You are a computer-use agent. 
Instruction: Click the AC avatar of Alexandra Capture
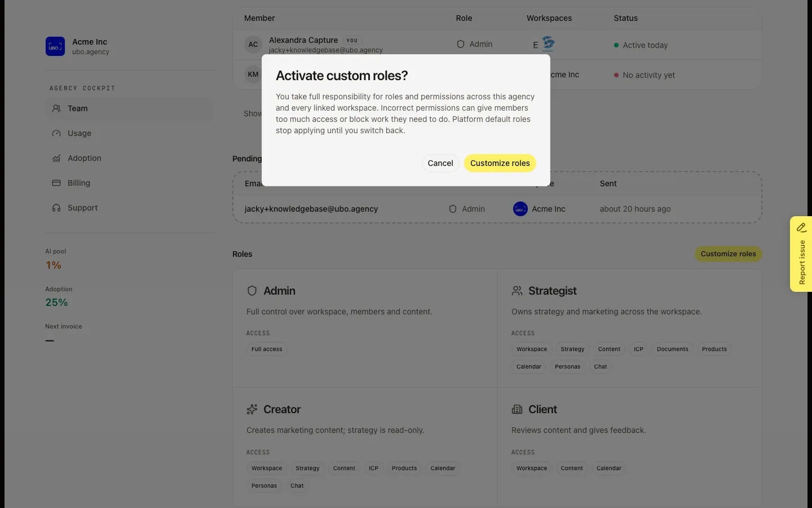[x=253, y=45]
